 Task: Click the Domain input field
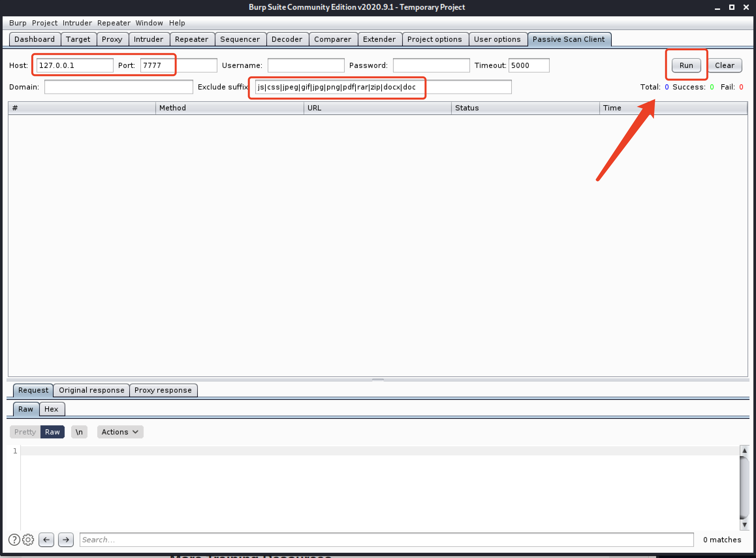[x=118, y=87]
